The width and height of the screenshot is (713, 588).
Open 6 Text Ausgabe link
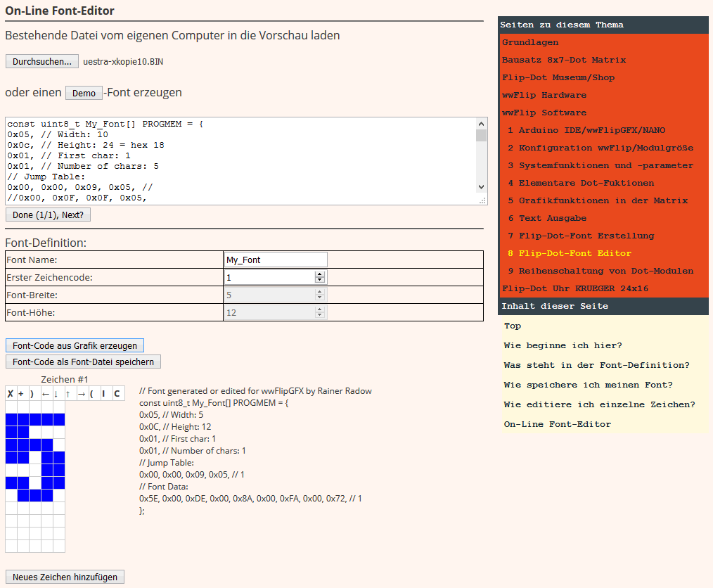[x=547, y=218]
